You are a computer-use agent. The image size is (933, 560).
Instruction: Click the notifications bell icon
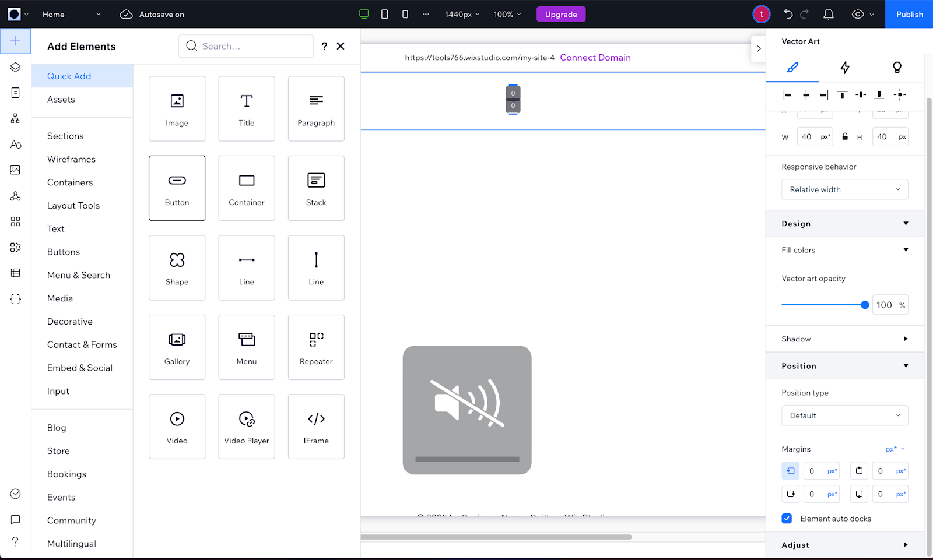pos(828,15)
